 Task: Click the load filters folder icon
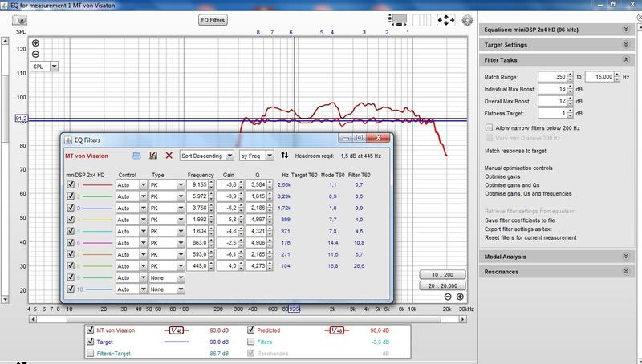[136, 154]
